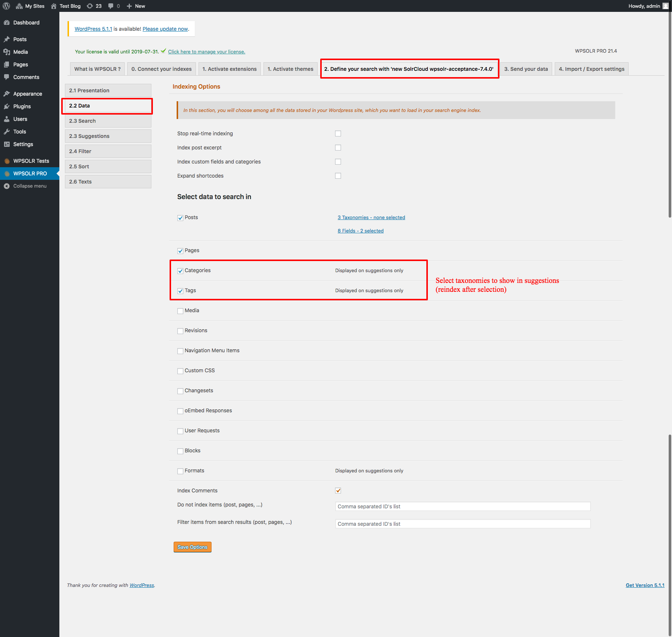
Task: Switch to 1. Activate themes tab
Action: 290,69
